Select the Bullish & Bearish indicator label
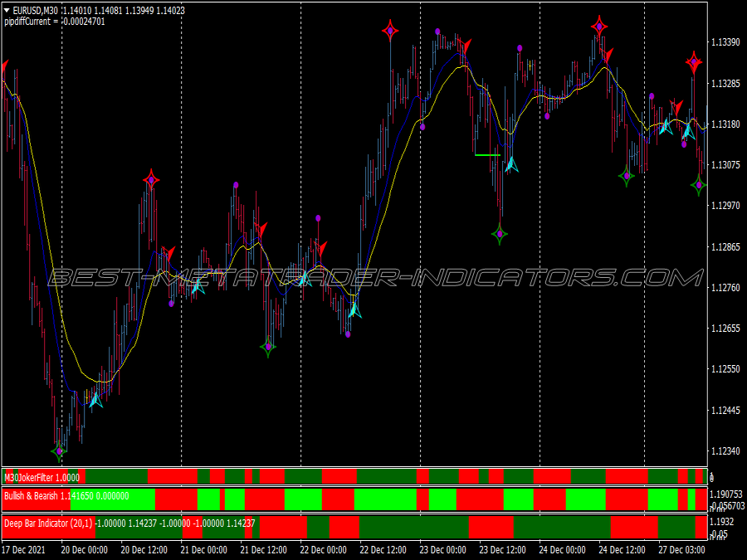Viewport: 747px width, 560px height. [66, 496]
